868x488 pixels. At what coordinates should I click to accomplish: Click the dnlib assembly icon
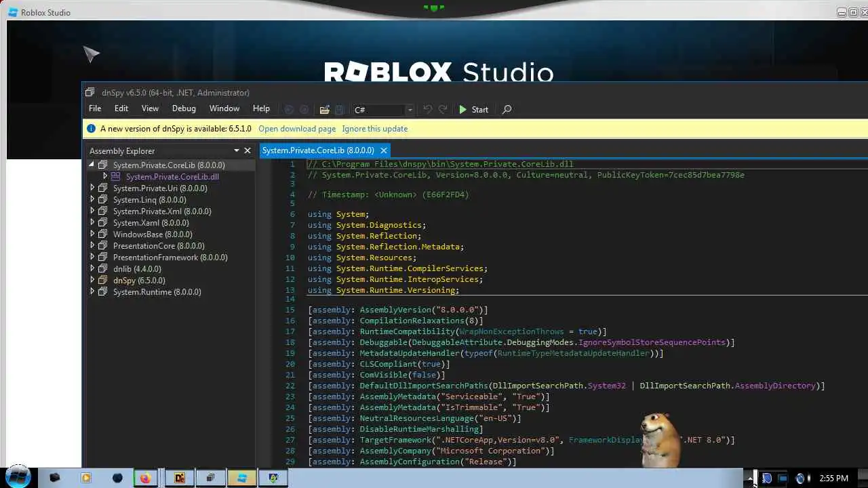(x=102, y=268)
